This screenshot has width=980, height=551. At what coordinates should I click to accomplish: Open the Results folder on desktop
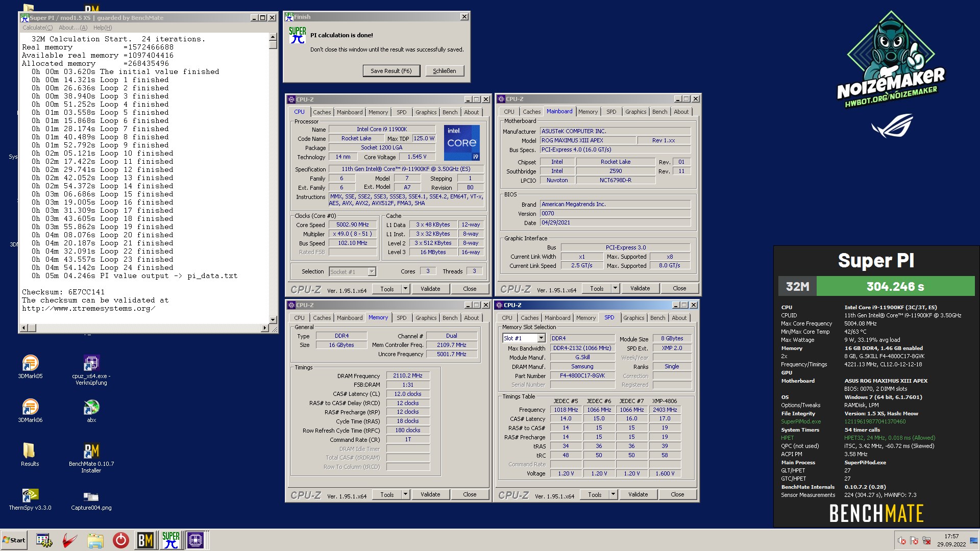tap(30, 455)
